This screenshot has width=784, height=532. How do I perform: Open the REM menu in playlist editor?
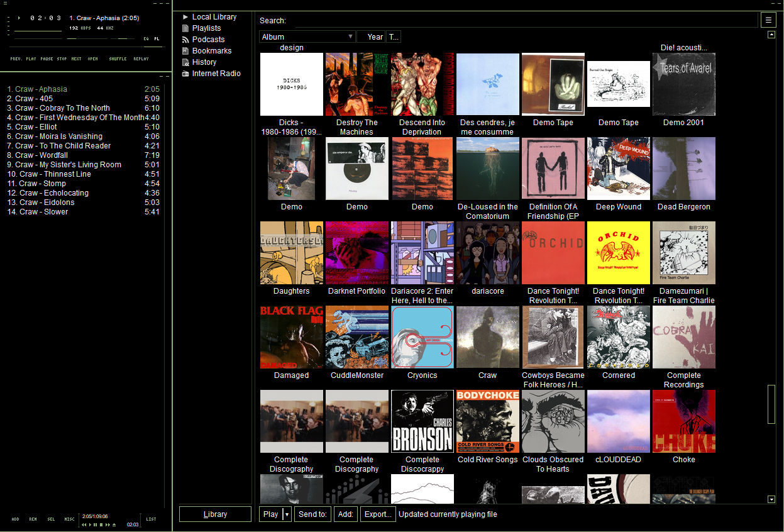(33, 519)
